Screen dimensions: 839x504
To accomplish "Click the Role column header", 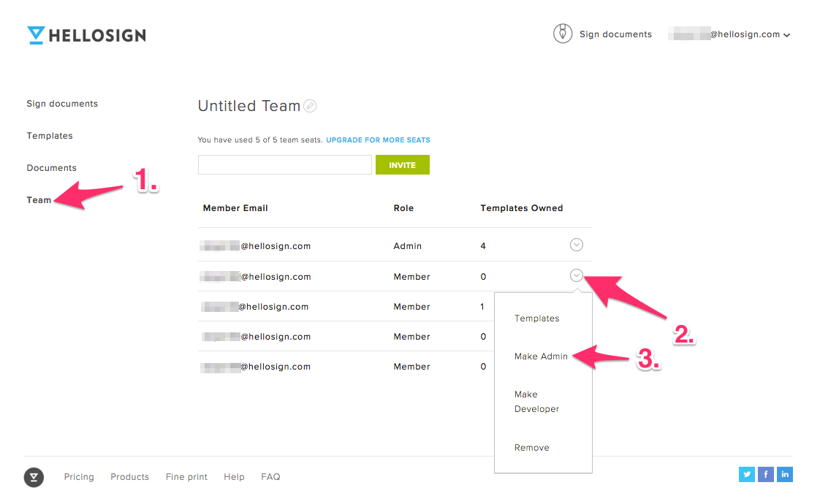I will tap(403, 208).
